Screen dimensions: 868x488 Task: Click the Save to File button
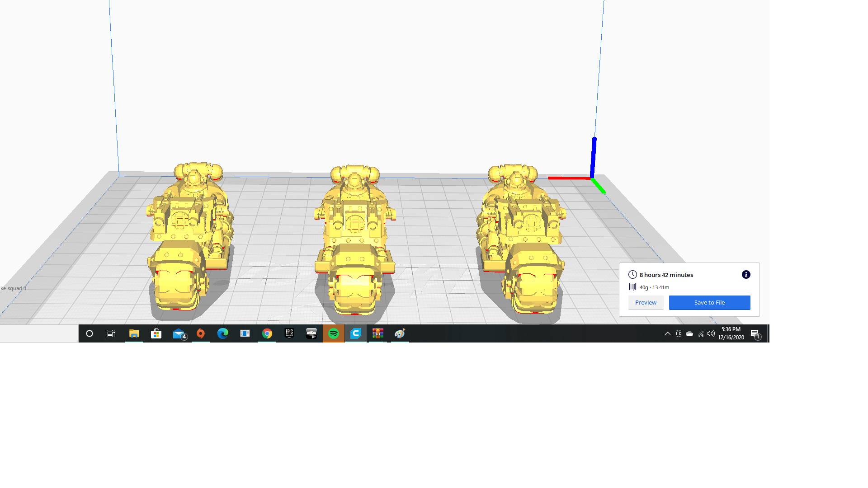tap(709, 303)
